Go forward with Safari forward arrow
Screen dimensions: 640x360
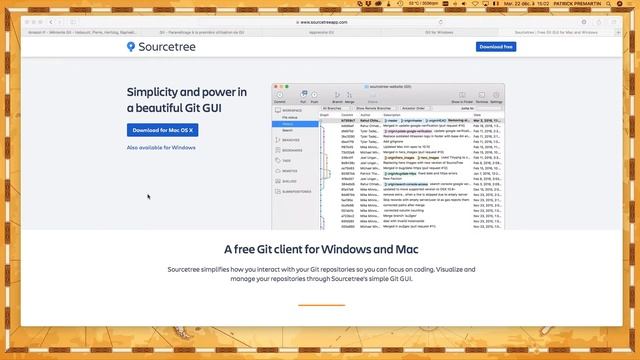[x=60, y=22]
